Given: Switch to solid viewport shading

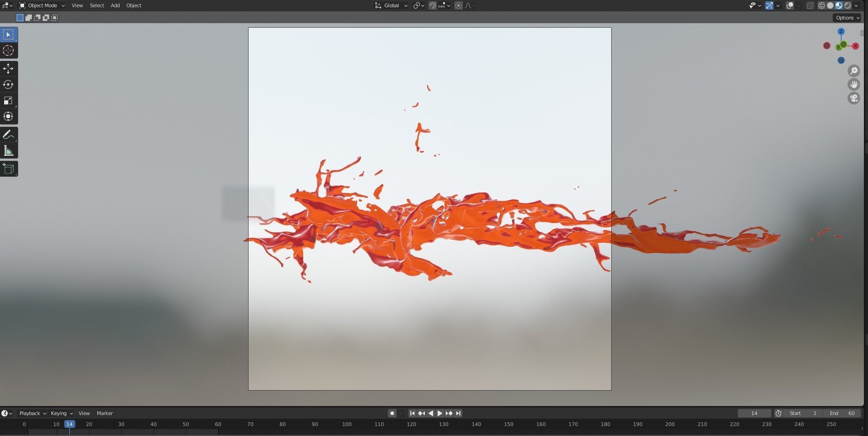Looking at the screenshot, I should [830, 5].
